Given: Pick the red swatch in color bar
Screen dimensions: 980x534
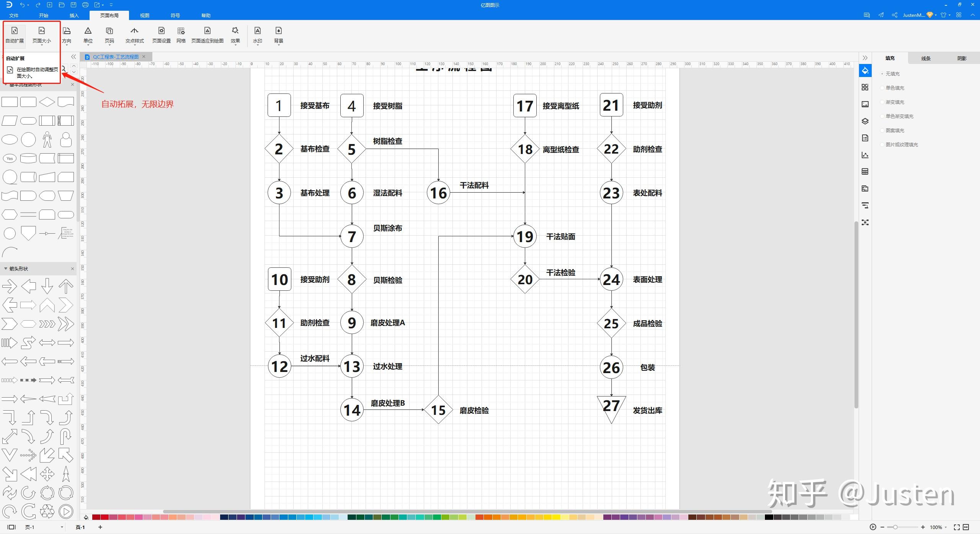Looking at the screenshot, I should 104,517.
